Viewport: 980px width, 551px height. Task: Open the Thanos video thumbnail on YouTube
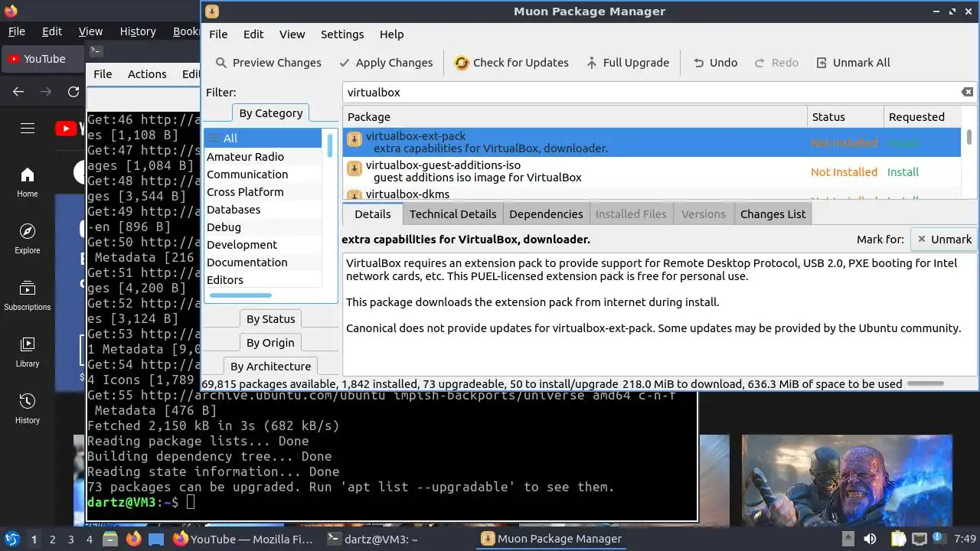pyautogui.click(x=847, y=479)
